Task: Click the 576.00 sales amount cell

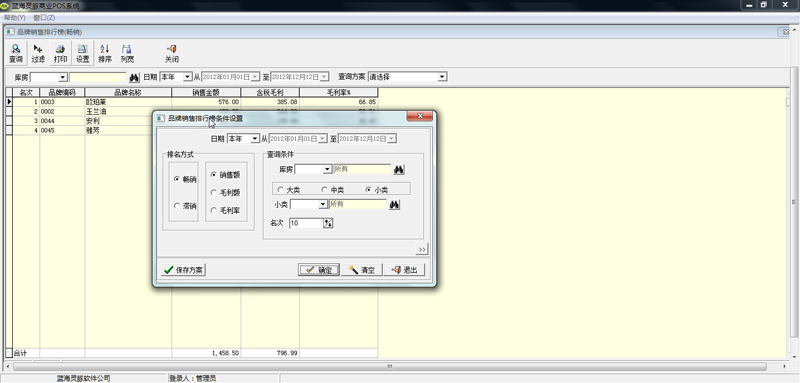Action: (206, 102)
